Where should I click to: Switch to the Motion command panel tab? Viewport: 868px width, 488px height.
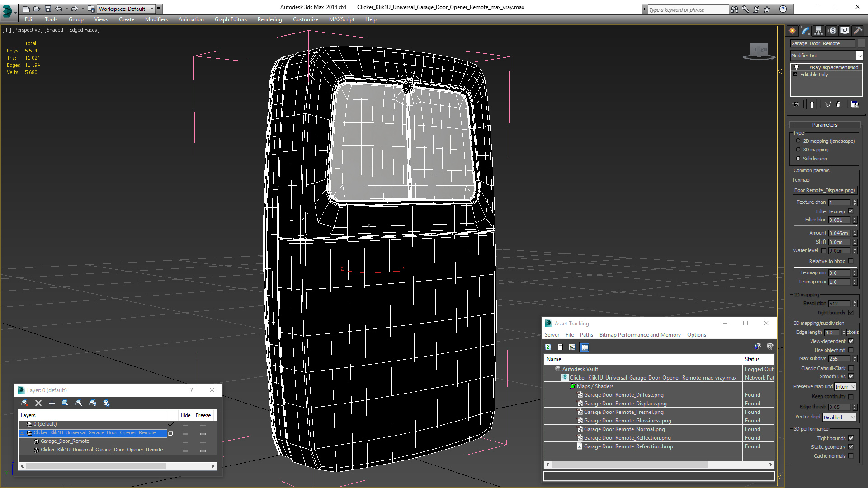tap(832, 31)
